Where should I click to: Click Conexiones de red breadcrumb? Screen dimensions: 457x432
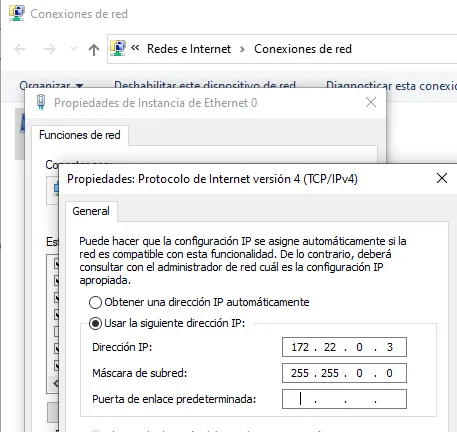[x=303, y=49]
